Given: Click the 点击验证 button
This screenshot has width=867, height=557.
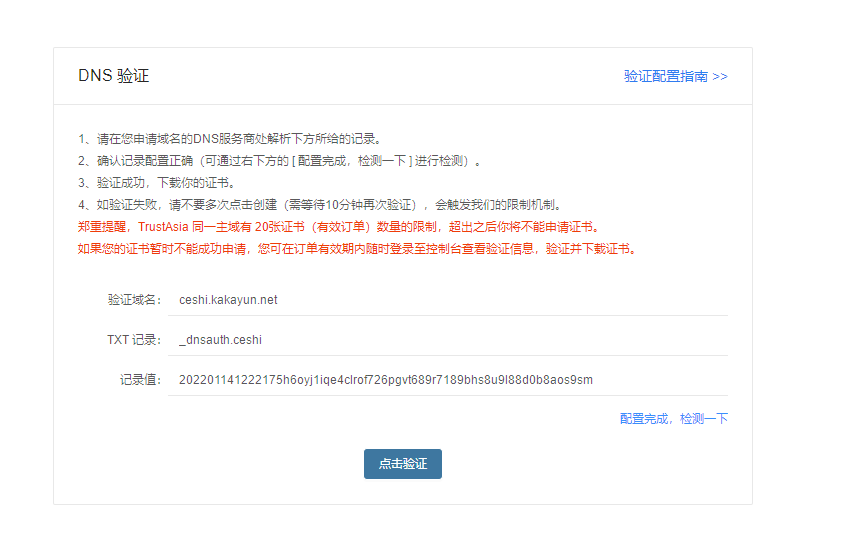Looking at the screenshot, I should click(403, 464).
